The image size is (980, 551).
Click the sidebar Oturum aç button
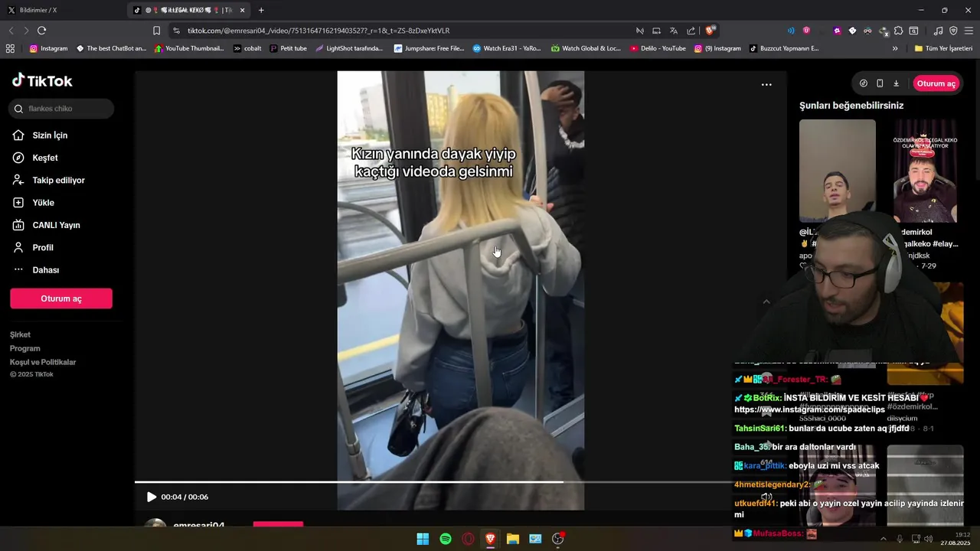[x=61, y=298]
